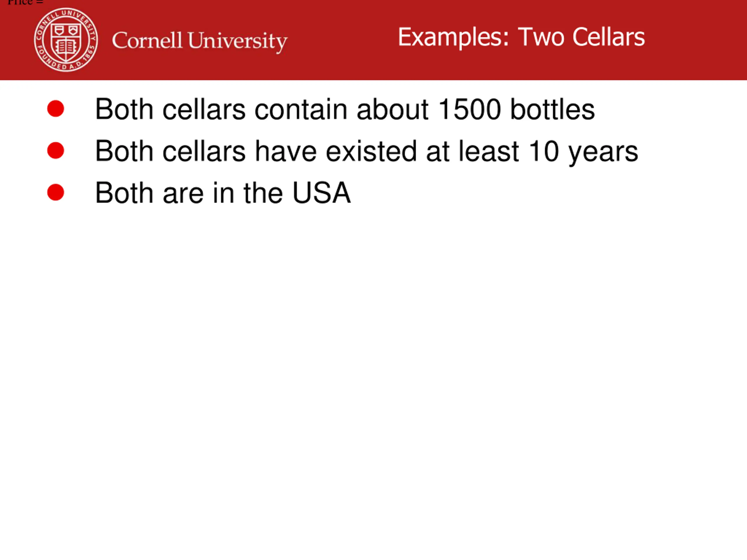Select the second red bullet point
The width and height of the screenshot is (747, 560).
56,150
